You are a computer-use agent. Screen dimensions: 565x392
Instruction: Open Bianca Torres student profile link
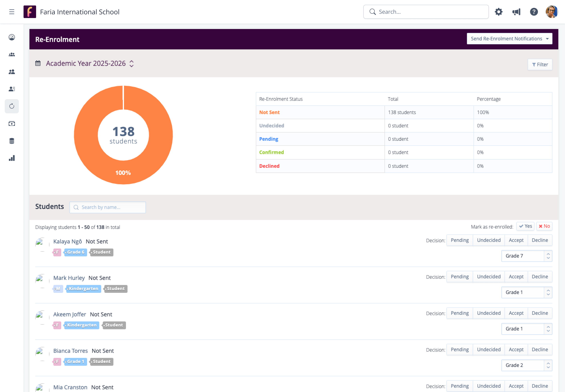click(x=71, y=351)
